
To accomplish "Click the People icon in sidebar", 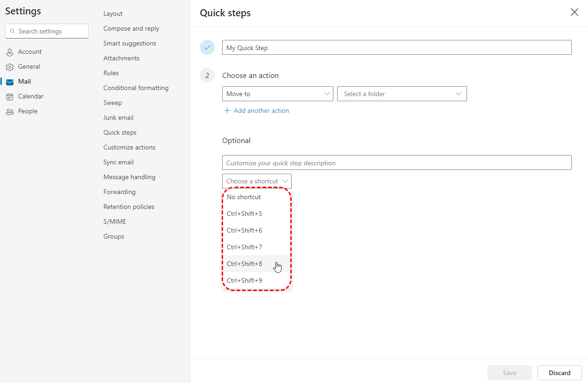I will click(x=10, y=111).
